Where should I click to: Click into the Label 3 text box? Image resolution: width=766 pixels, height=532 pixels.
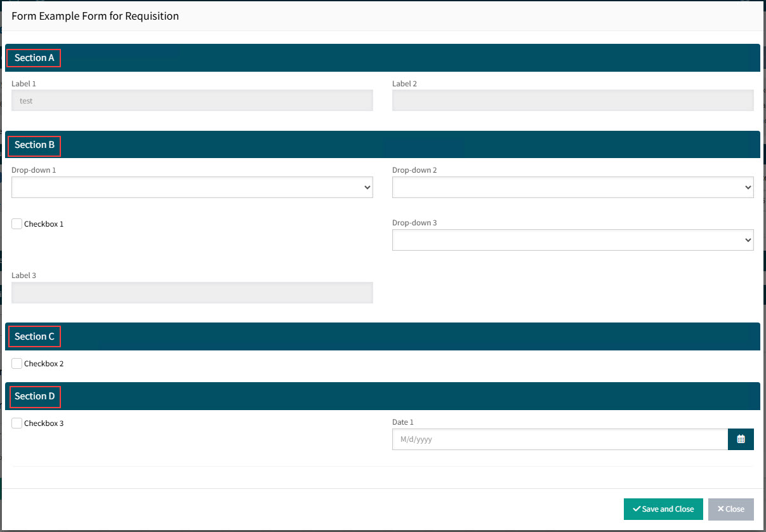(192, 293)
